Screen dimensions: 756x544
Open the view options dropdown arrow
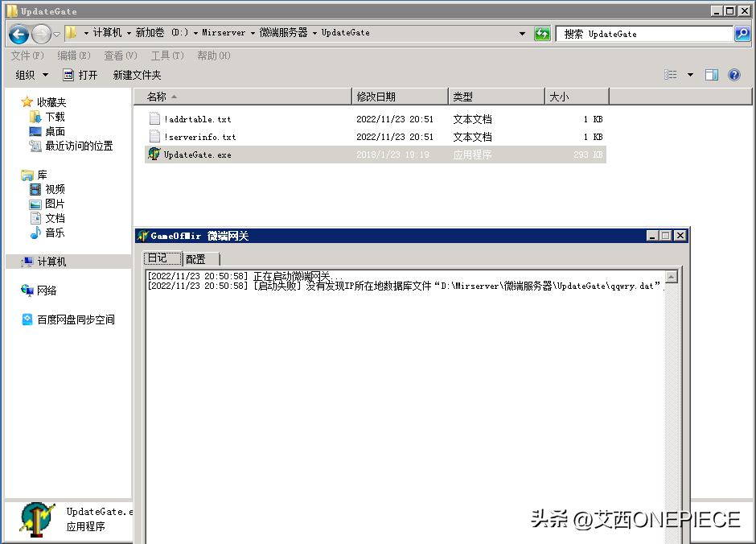tap(690, 75)
